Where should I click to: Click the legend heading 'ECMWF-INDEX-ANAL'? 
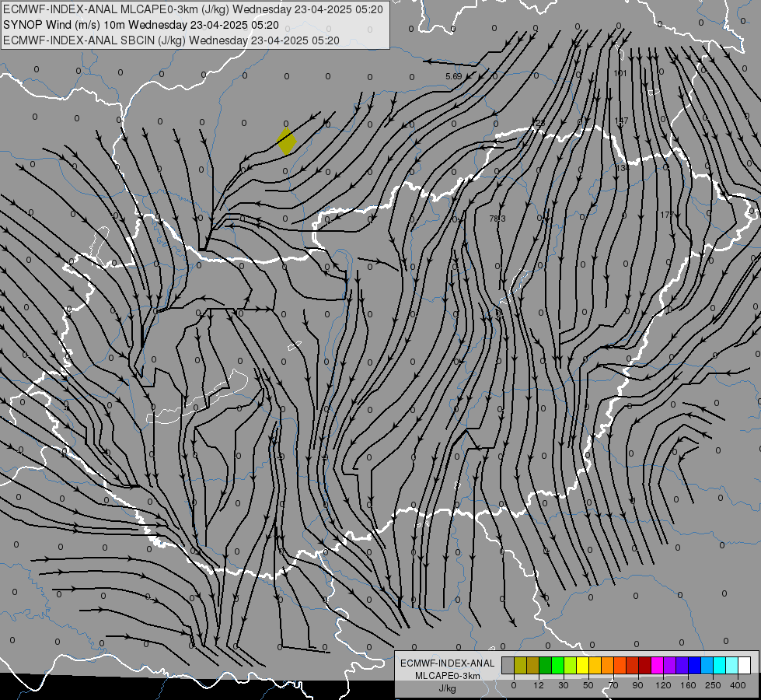pyautogui.click(x=448, y=663)
